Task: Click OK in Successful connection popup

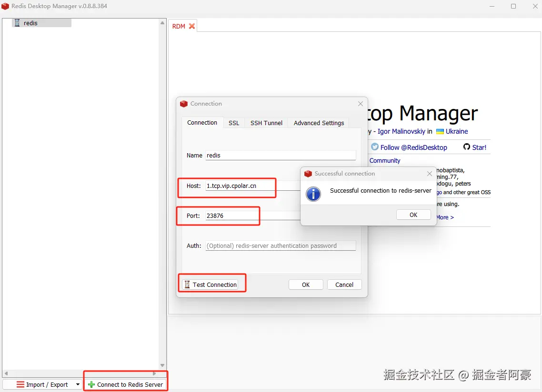Action: pos(413,215)
